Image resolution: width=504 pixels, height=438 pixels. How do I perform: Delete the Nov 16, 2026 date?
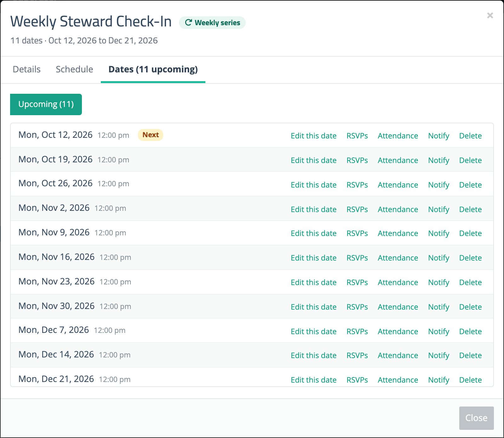point(470,258)
